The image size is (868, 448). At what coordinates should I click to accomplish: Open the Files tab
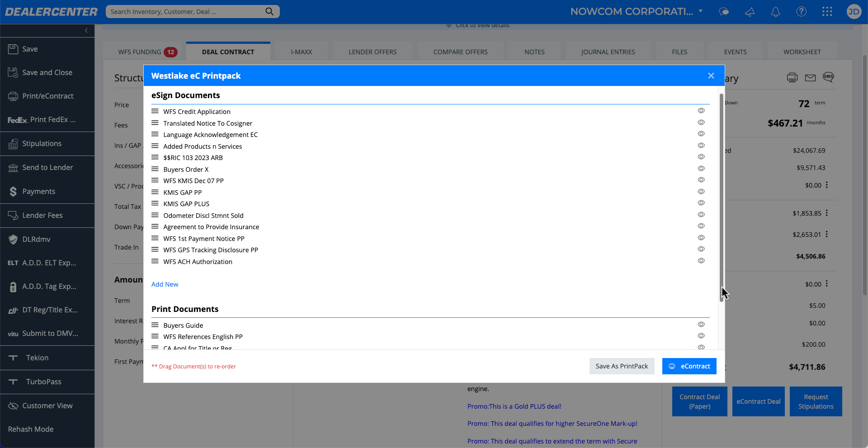tap(679, 52)
